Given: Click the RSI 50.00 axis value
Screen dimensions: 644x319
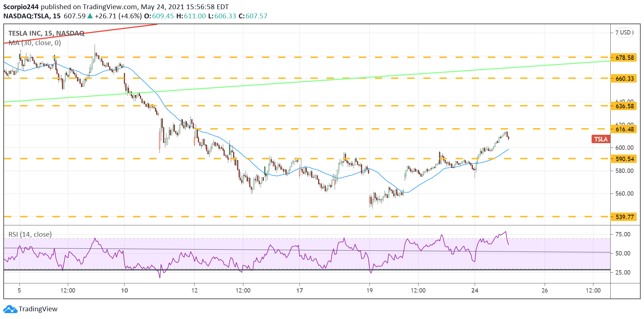Looking at the screenshot, I should click(x=623, y=253).
